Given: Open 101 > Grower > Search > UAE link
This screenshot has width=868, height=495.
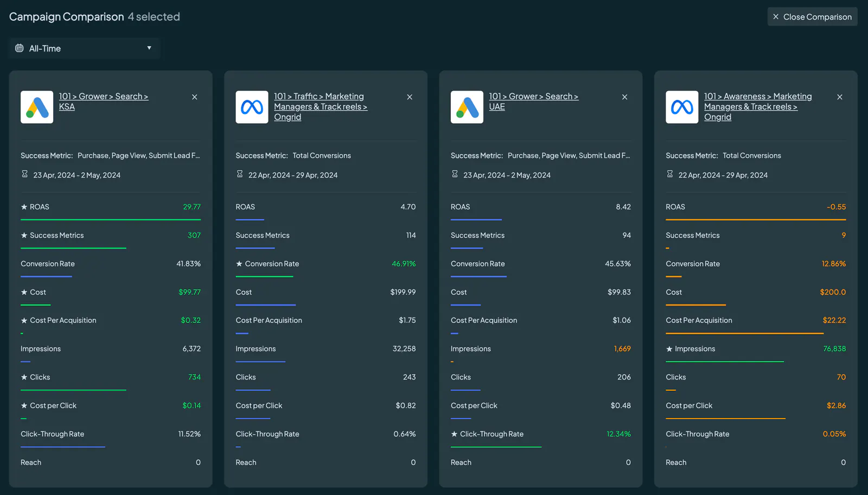Looking at the screenshot, I should tap(533, 101).
